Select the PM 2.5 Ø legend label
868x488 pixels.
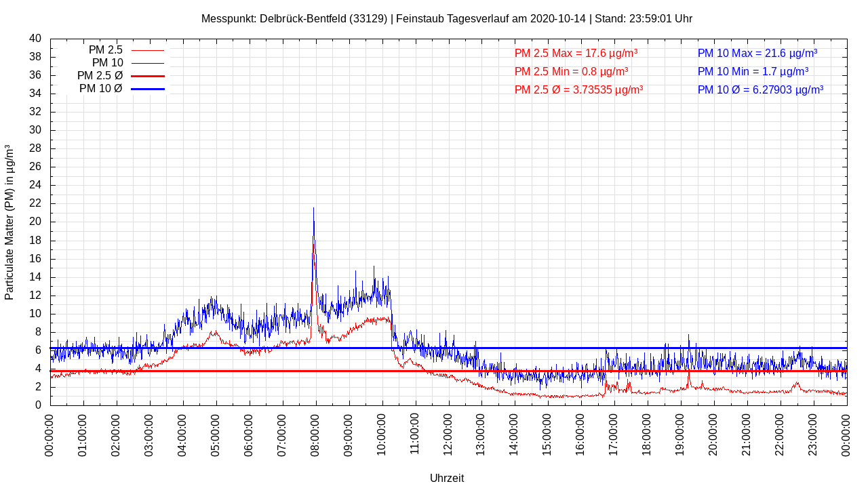click(x=100, y=76)
